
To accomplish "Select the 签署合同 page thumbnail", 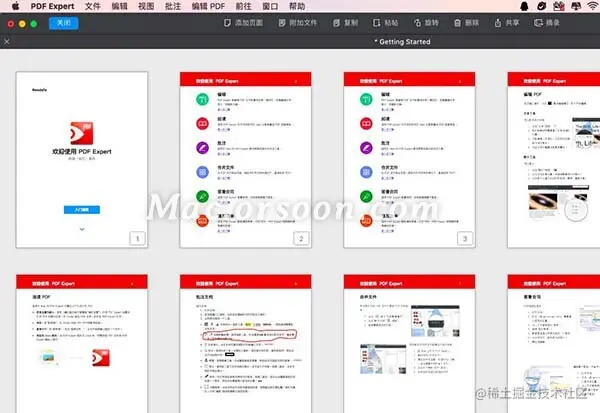I will 554,344.
